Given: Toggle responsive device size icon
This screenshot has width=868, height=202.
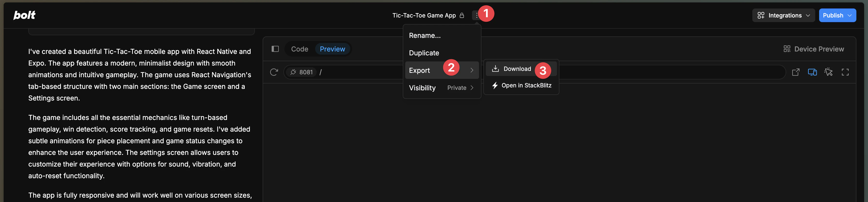Looking at the screenshot, I should click(812, 72).
